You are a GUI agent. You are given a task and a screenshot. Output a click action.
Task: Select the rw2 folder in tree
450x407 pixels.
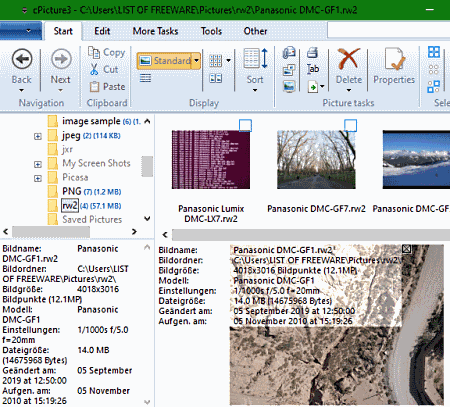[x=70, y=205]
